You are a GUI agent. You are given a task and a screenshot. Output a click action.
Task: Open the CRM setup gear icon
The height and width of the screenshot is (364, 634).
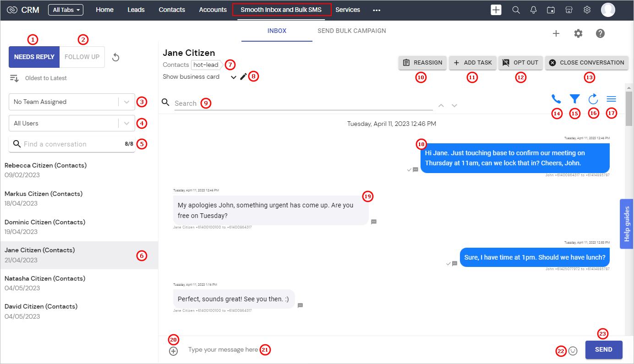point(587,10)
